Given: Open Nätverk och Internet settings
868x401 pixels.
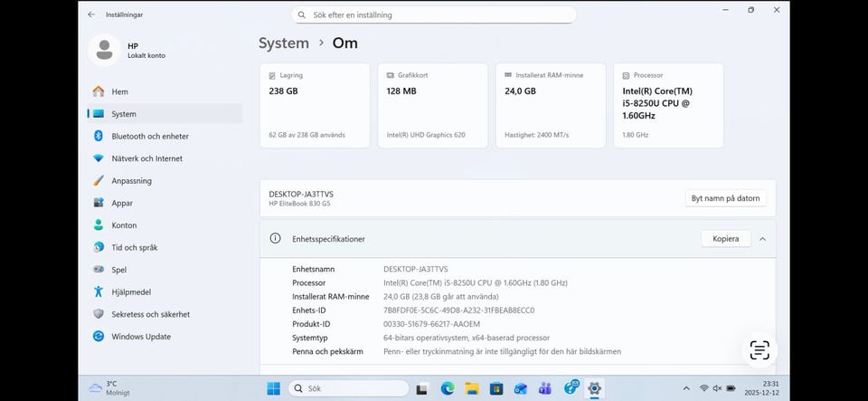Looking at the screenshot, I should click(x=146, y=158).
